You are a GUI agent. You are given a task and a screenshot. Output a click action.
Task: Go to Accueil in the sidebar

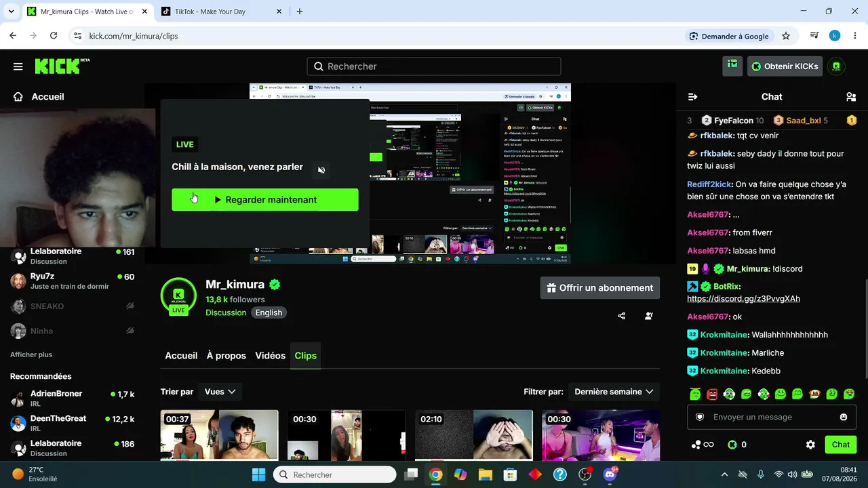point(39,97)
